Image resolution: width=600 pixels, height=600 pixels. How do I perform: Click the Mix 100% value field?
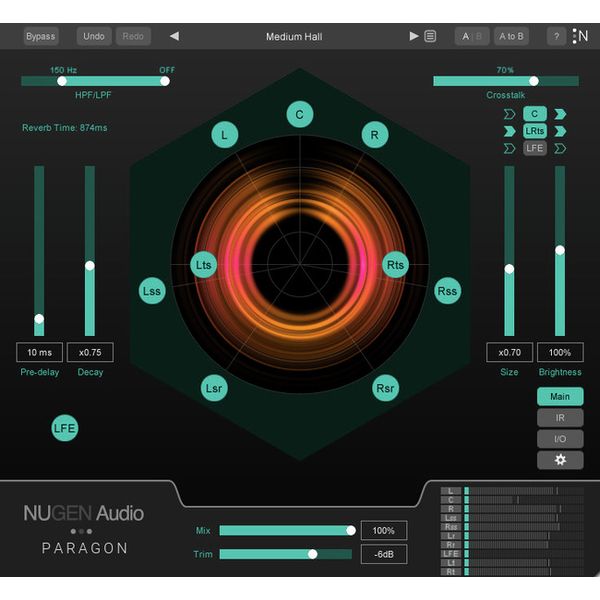pyautogui.click(x=384, y=531)
